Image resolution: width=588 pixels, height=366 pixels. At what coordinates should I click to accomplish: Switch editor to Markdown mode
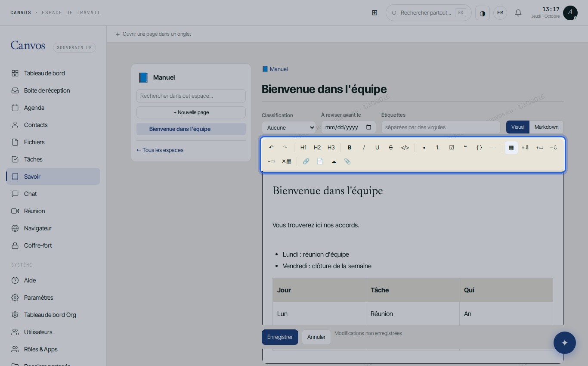pos(546,127)
